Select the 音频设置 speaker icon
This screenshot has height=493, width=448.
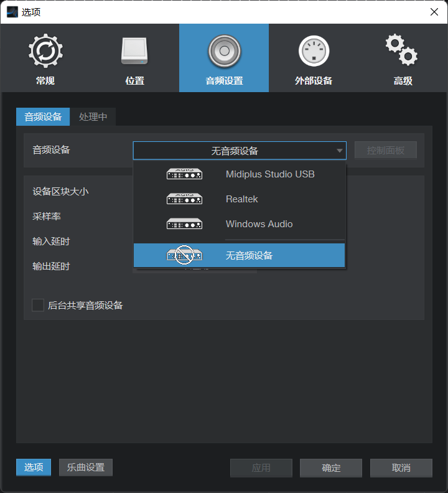(x=224, y=51)
